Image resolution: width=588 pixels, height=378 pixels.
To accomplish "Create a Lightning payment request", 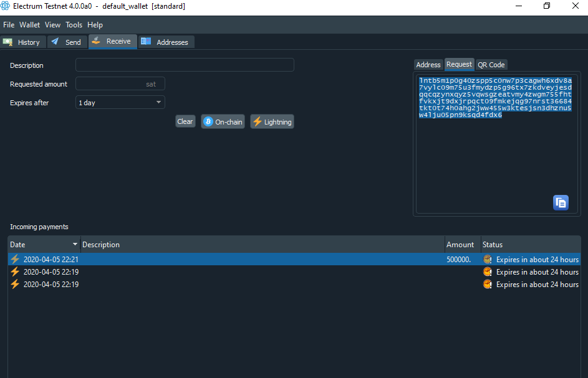I will [x=272, y=122].
